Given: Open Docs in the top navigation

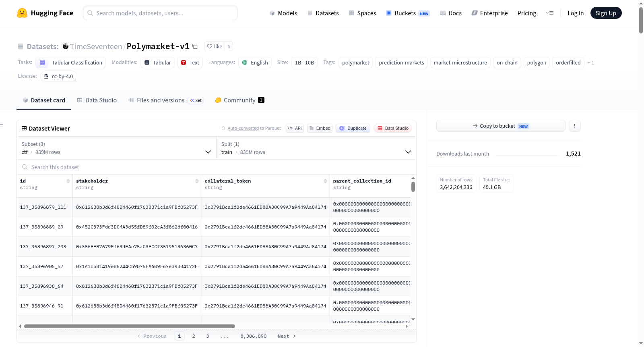Looking at the screenshot, I should [x=451, y=13].
